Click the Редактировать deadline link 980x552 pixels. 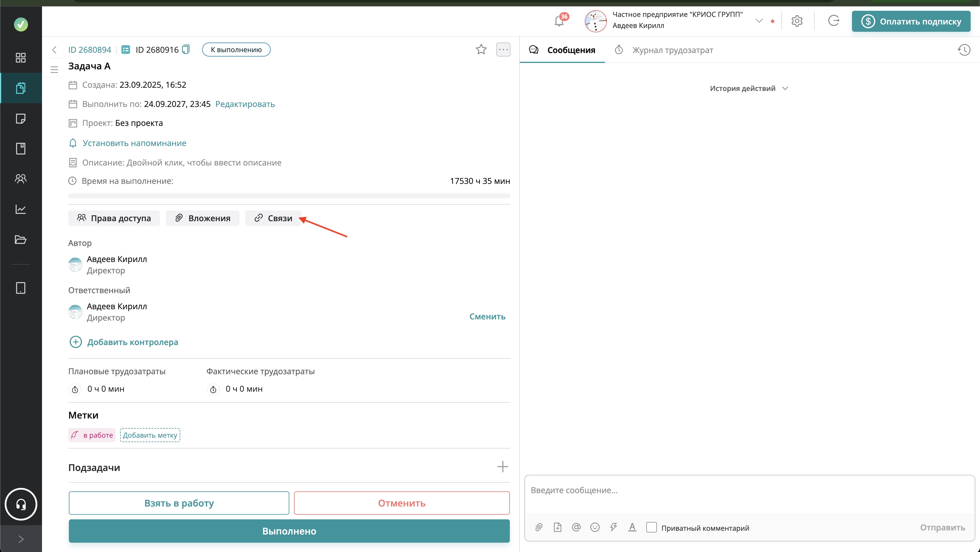(245, 104)
